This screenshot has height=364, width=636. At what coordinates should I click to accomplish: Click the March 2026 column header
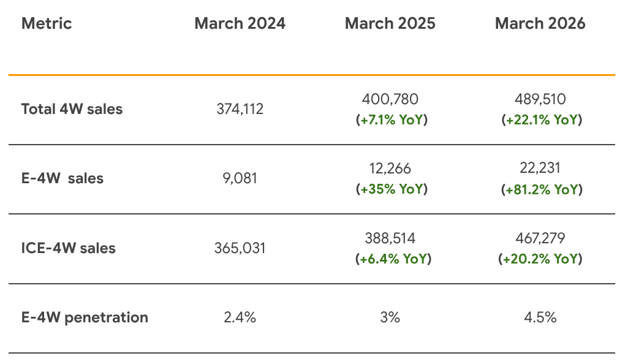tap(540, 24)
